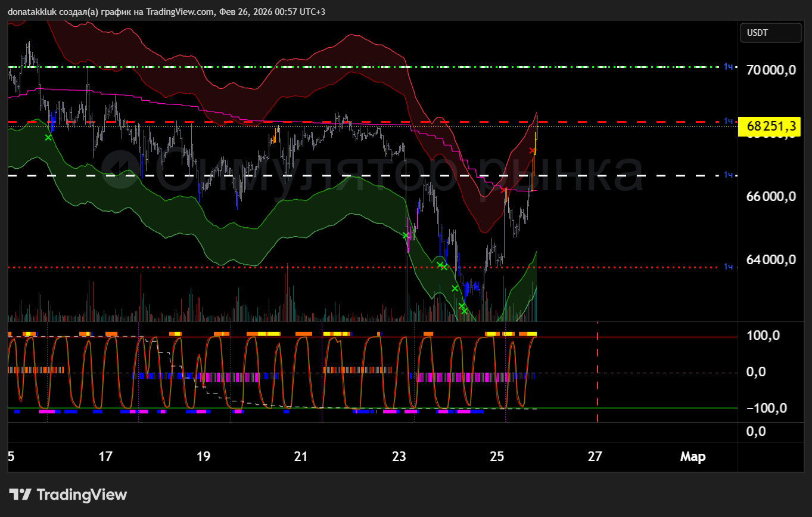Select the 'Мар' month label on time axis
The width and height of the screenshot is (812, 517).
point(693,457)
